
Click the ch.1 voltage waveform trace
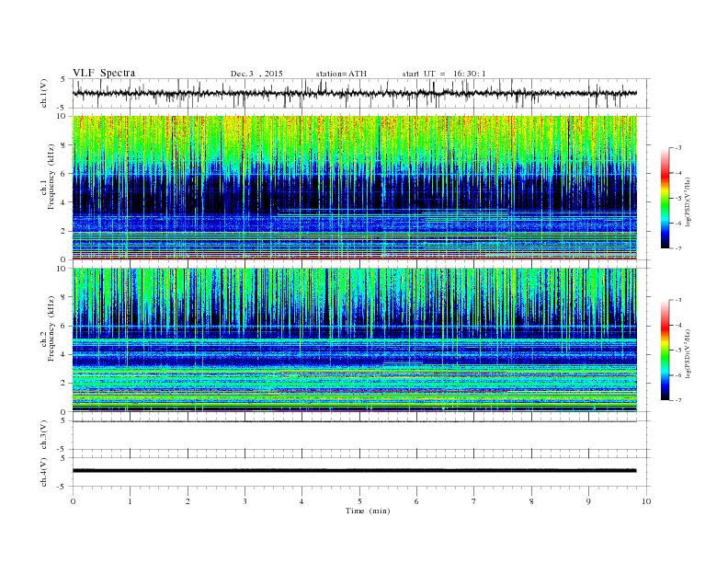tap(354, 93)
